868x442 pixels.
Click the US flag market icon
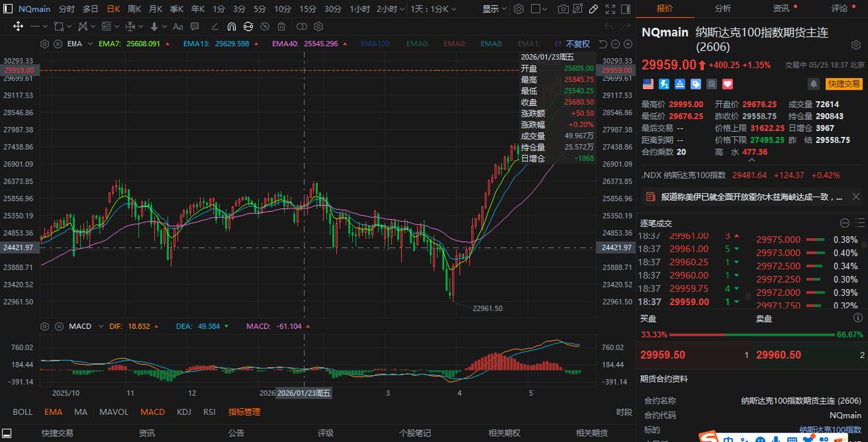pos(648,84)
